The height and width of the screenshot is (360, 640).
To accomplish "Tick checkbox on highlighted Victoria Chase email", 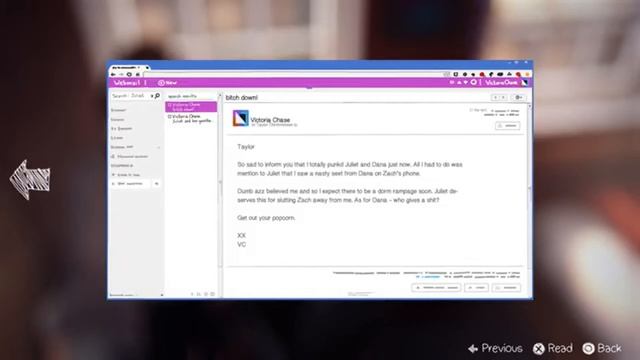I will [x=169, y=105].
